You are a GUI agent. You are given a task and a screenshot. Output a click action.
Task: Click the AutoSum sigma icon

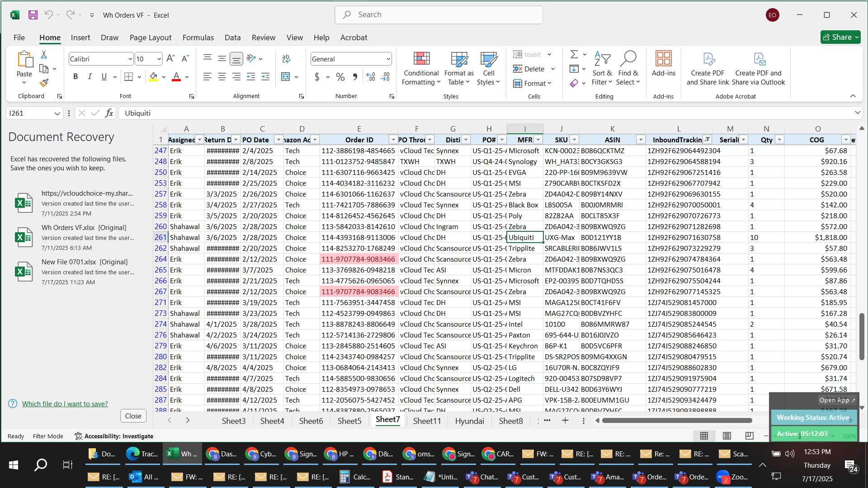pos(574,54)
